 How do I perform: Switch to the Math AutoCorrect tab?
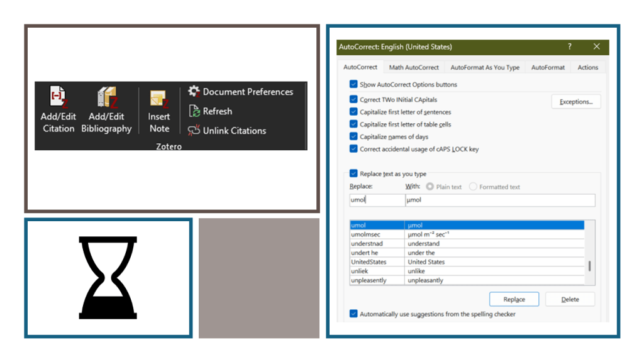(x=413, y=67)
